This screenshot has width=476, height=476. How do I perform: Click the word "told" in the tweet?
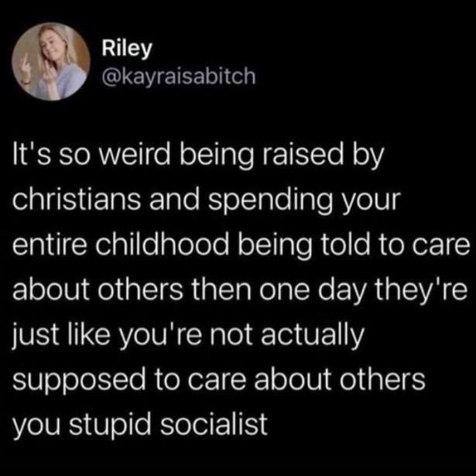[x=346, y=245]
